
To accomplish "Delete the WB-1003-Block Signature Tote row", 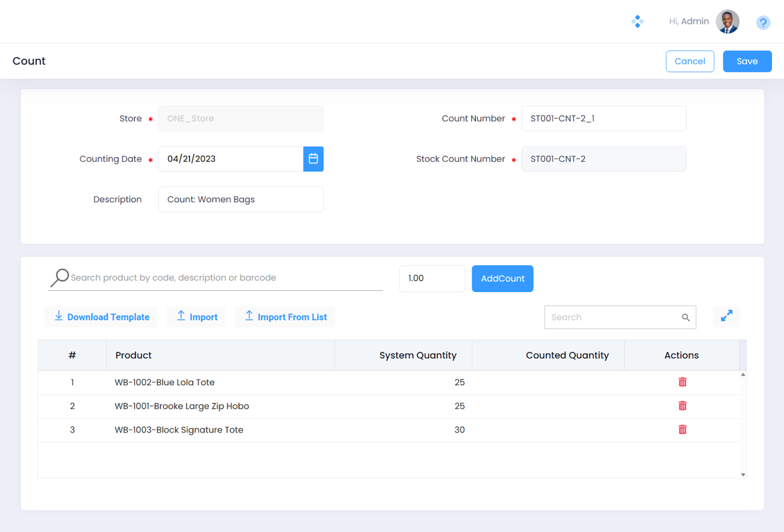I will click(x=682, y=430).
